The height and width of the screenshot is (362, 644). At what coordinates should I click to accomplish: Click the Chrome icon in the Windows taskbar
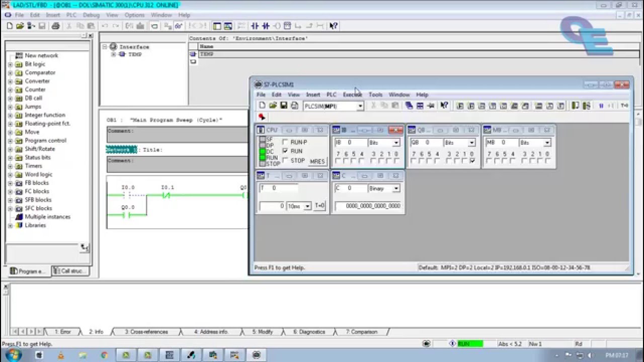[104, 355]
